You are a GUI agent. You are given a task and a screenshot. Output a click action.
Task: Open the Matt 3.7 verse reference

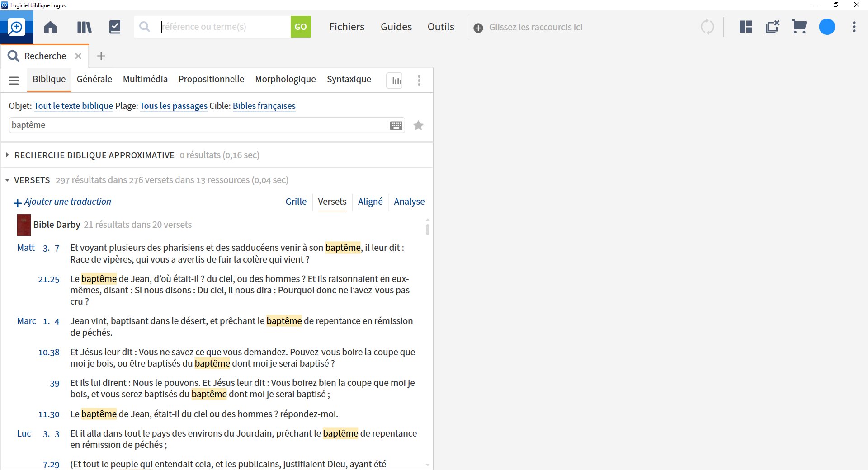(x=38, y=248)
